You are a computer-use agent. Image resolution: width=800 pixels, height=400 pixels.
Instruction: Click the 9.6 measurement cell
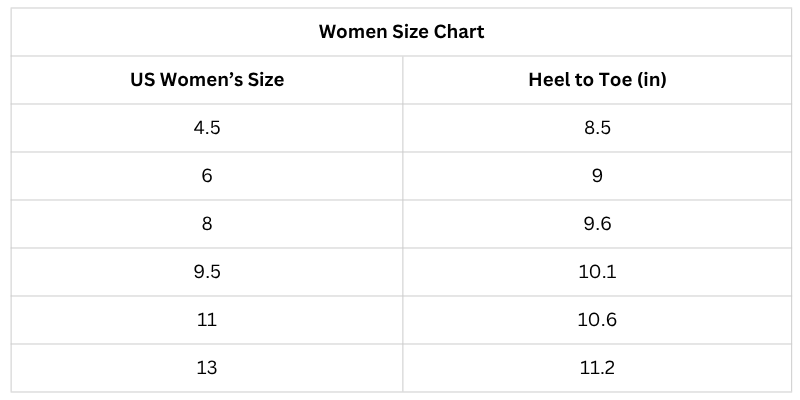coord(597,224)
